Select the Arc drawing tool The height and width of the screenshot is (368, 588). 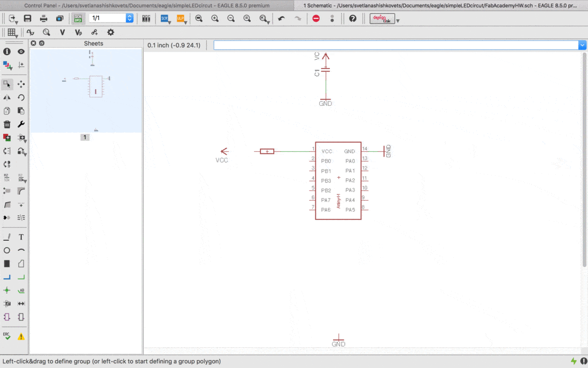click(21, 250)
